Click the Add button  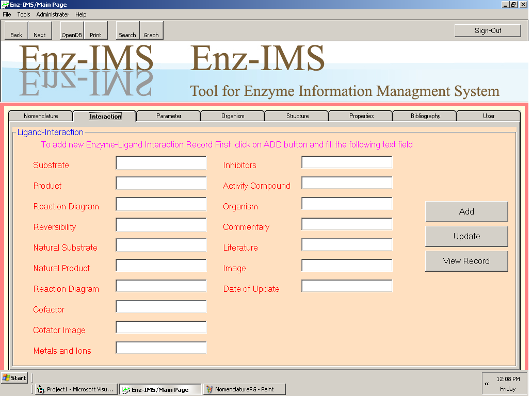(x=466, y=211)
